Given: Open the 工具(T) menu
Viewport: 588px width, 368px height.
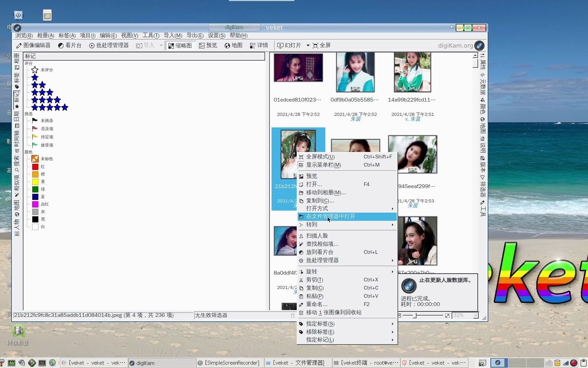Looking at the screenshot, I should click(151, 35).
